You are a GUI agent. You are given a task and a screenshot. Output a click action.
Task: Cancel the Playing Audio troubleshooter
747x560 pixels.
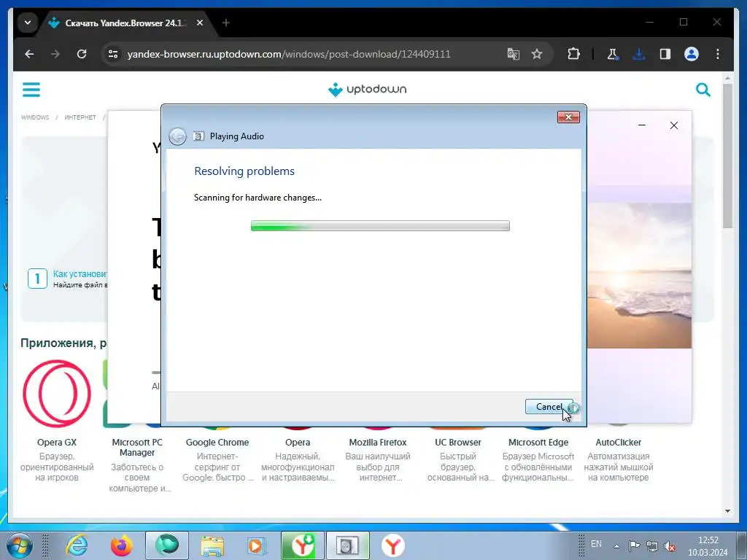pos(549,407)
